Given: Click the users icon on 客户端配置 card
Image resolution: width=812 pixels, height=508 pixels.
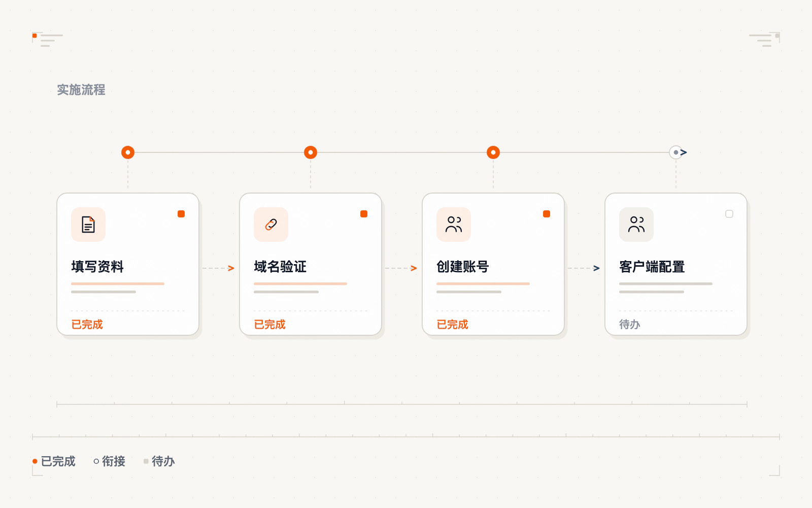Looking at the screenshot, I should coord(636,225).
